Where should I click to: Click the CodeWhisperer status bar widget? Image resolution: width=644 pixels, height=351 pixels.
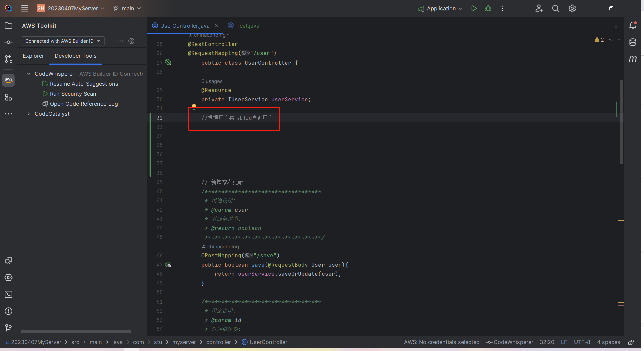click(x=510, y=342)
